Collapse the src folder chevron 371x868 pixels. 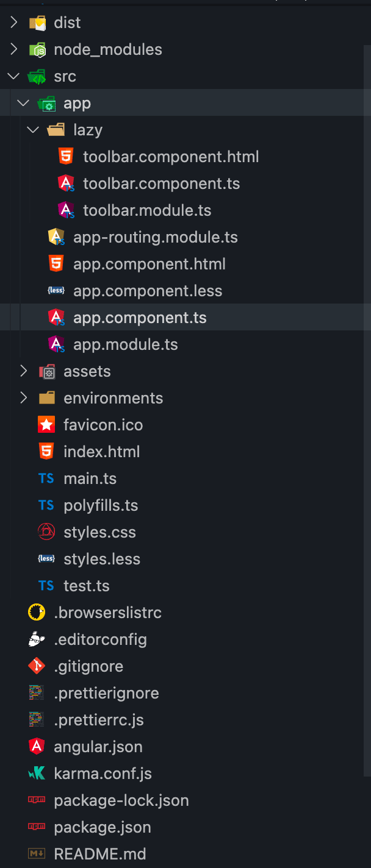coord(14,76)
